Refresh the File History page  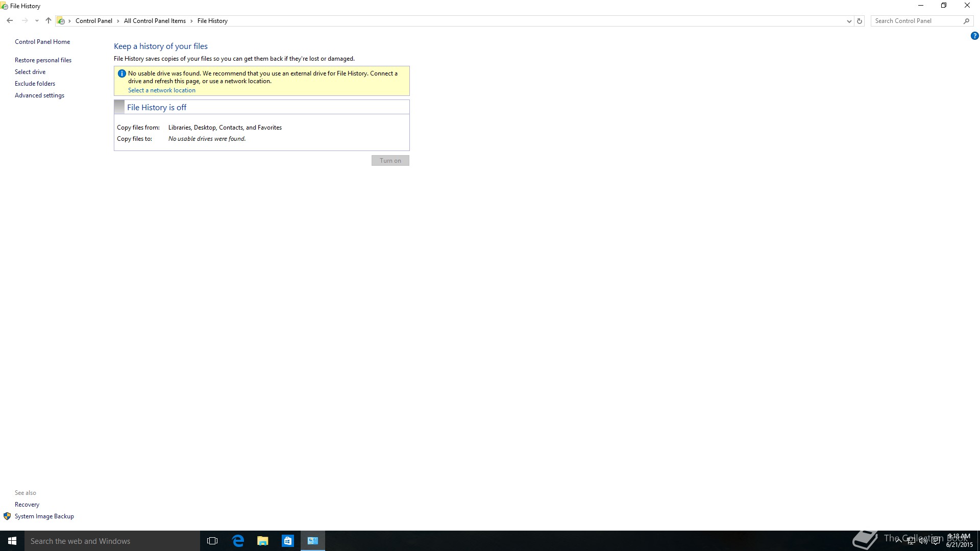click(x=860, y=21)
